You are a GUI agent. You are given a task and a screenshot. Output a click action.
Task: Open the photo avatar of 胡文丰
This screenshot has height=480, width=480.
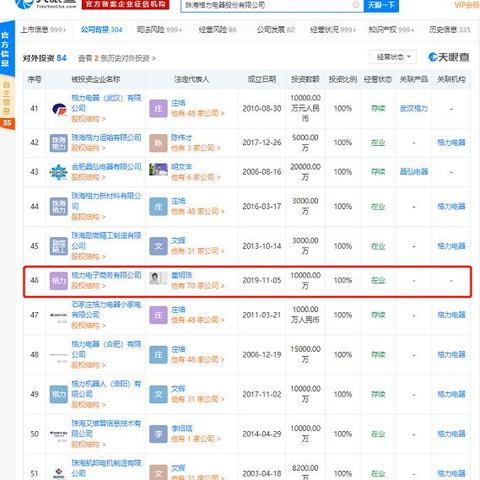(x=158, y=169)
